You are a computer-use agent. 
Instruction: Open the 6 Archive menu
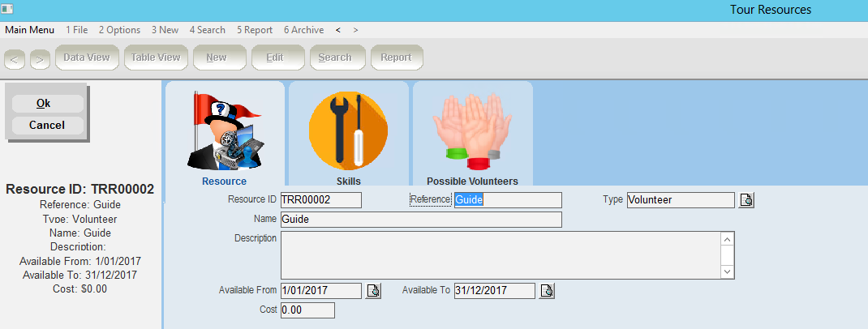[303, 30]
